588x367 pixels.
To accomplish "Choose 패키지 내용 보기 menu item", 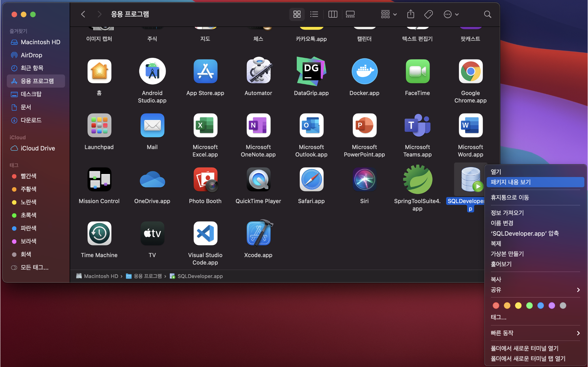I will point(535,182).
